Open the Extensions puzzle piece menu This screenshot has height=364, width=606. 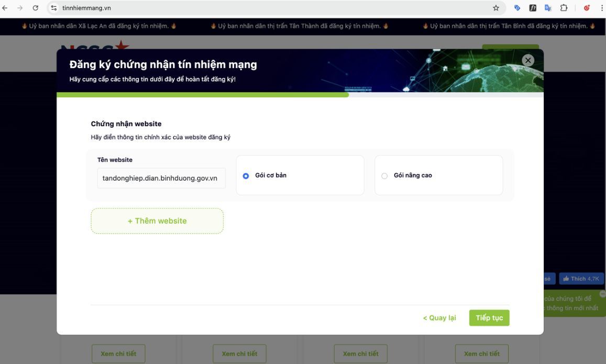pyautogui.click(x=564, y=8)
